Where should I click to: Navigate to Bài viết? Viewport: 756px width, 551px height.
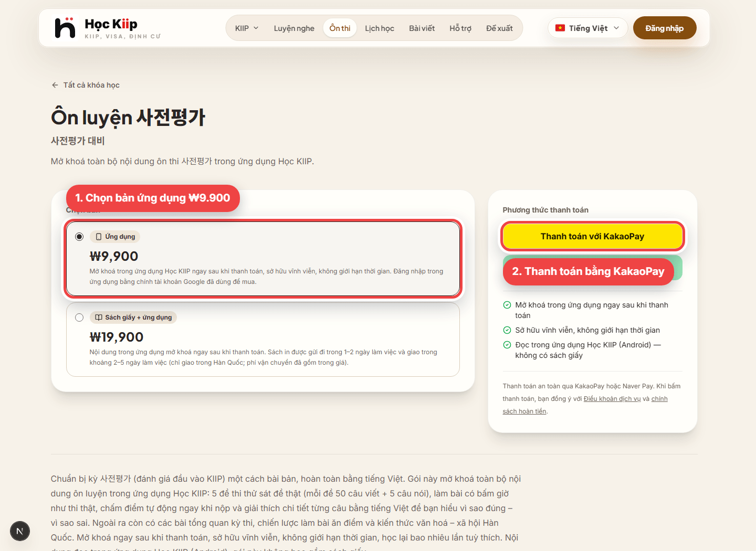coord(422,28)
